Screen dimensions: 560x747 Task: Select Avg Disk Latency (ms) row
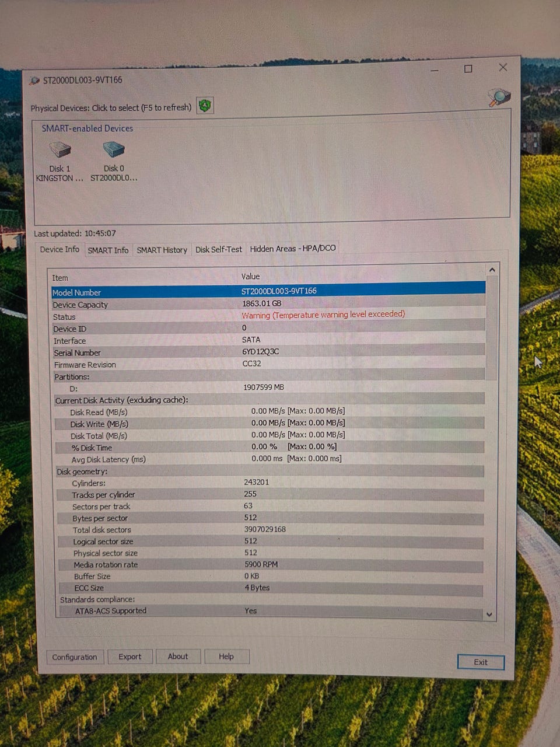coord(269,459)
